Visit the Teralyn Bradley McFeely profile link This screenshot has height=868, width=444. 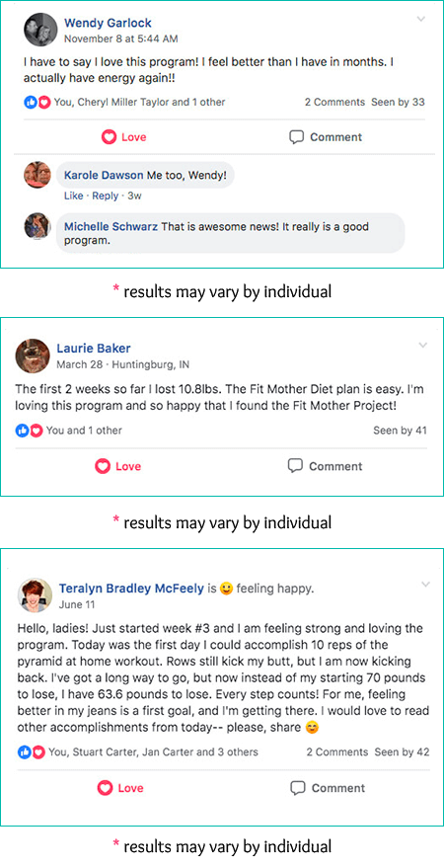131,589
